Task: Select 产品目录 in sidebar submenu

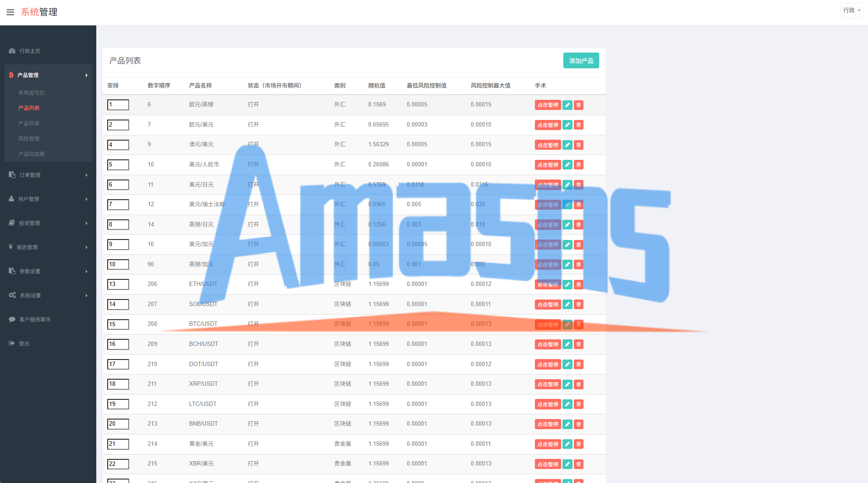Action: tap(29, 123)
